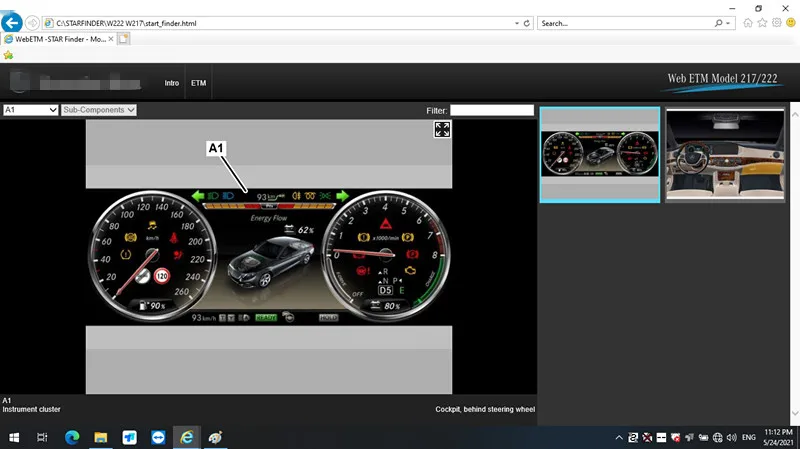Viewport: 800px width, 449px height.
Task: Open the volume speaker tray icon
Action: 732,437
